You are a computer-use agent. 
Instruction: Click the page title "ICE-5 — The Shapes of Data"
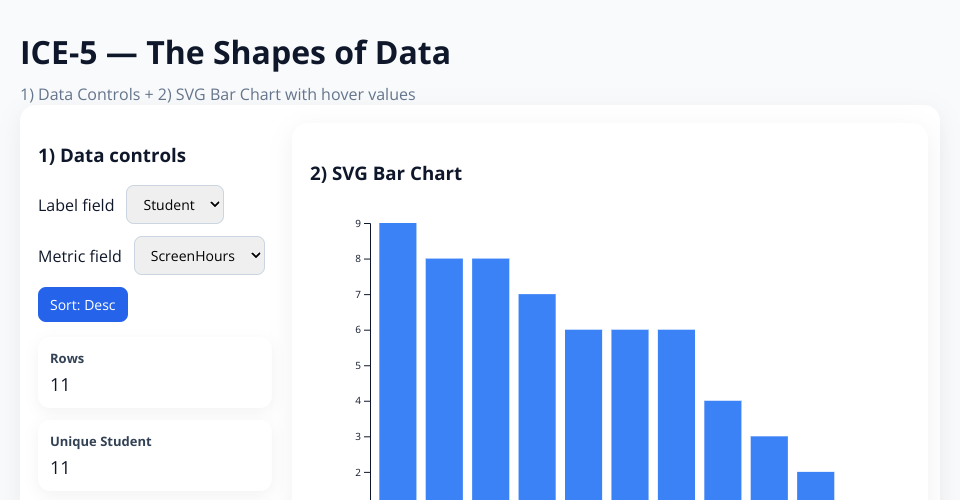pyautogui.click(x=235, y=53)
